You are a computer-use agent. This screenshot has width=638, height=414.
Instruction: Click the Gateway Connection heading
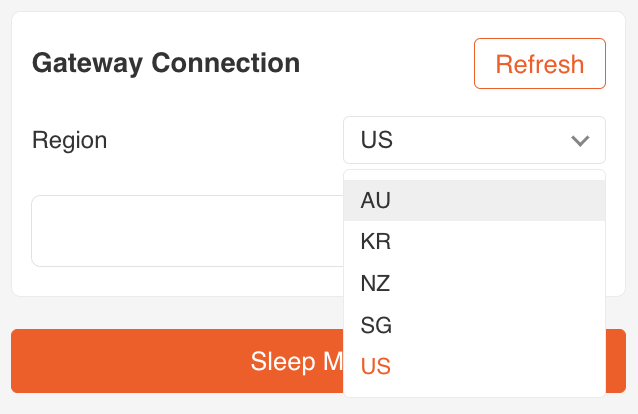[x=166, y=63]
